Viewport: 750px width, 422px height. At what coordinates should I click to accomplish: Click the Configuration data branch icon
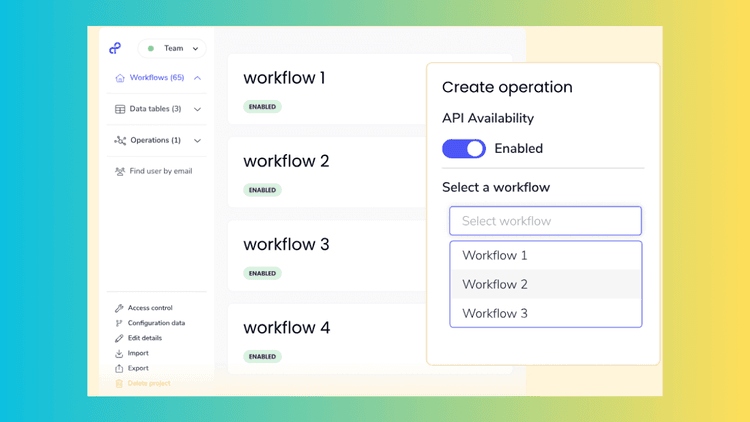point(119,323)
